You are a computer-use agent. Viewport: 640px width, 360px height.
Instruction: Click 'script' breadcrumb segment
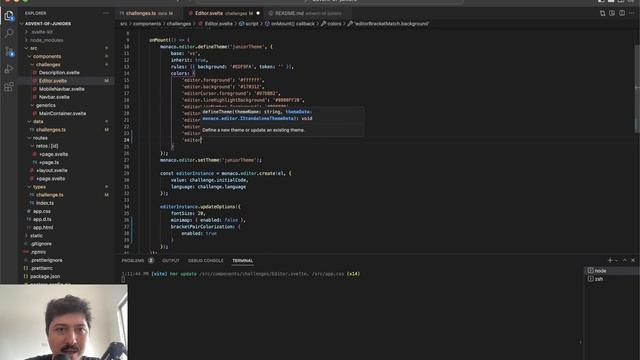(252, 24)
